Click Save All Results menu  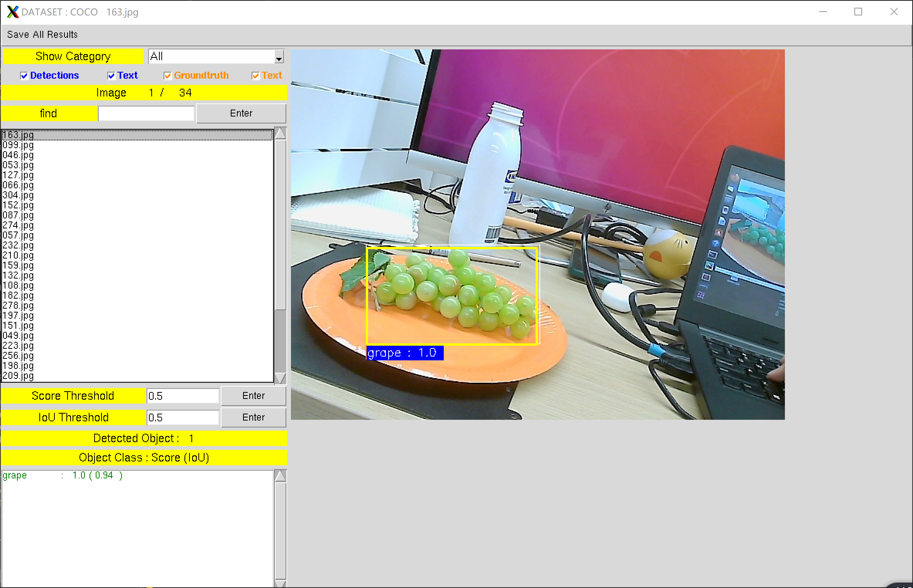click(42, 34)
